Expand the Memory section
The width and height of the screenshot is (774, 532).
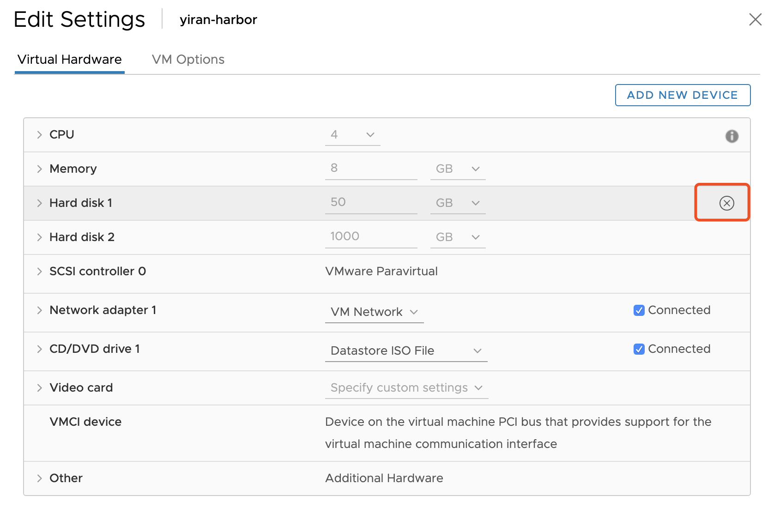tap(40, 169)
